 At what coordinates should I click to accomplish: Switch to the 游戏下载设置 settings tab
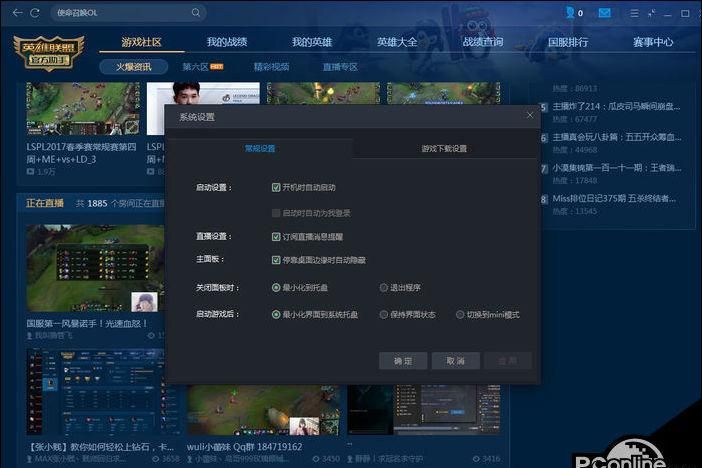(444, 148)
